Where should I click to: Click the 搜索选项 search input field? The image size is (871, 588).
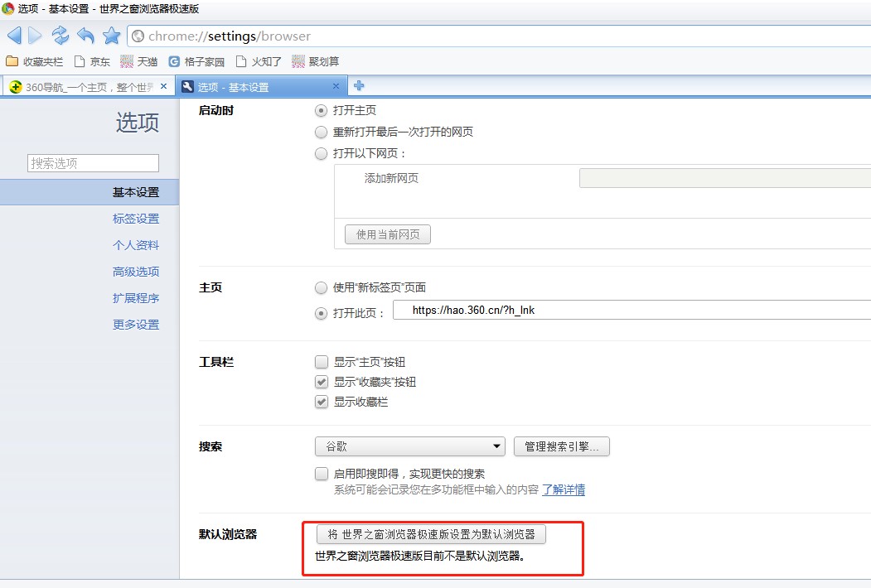pyautogui.click(x=92, y=162)
